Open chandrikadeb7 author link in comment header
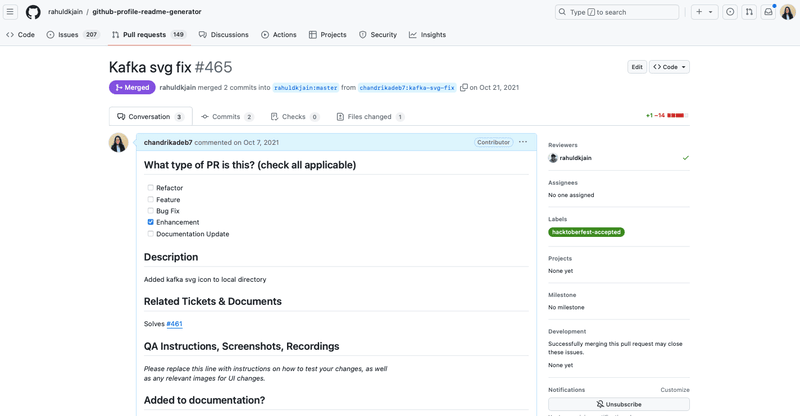The width and height of the screenshot is (800, 416). pyautogui.click(x=168, y=142)
